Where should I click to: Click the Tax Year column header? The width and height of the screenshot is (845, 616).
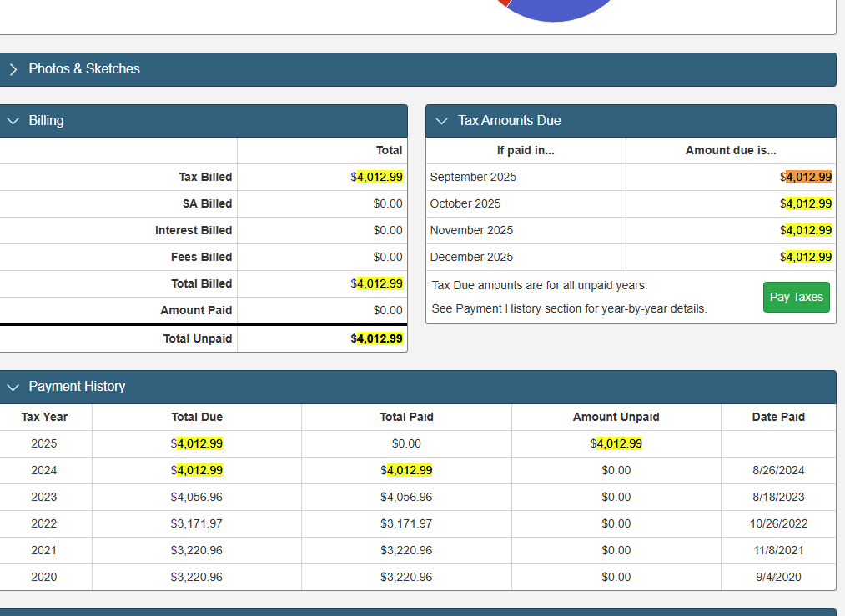click(x=44, y=417)
